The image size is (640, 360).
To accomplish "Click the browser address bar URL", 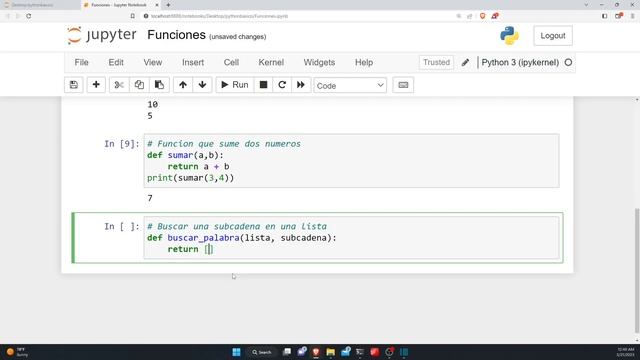I will [x=219, y=16].
